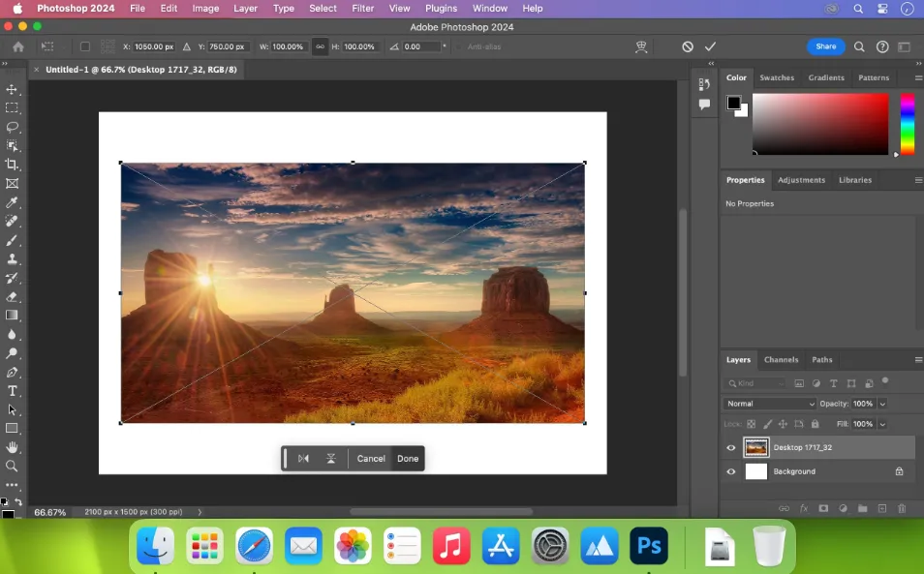The width and height of the screenshot is (924, 574).
Task: Click the hue spectrum slider
Action: click(x=908, y=124)
